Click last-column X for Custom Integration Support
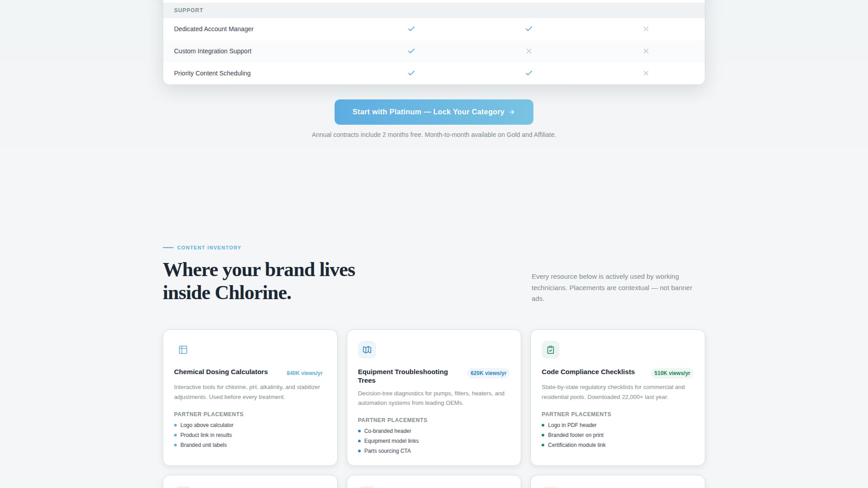The image size is (868, 488). point(646,51)
